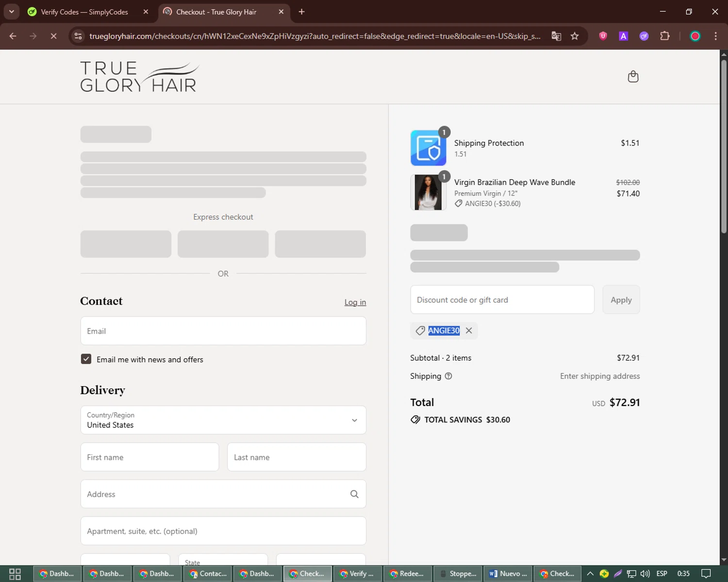Open the Chrome three-dot menu
The image size is (728, 582).
[x=715, y=36]
